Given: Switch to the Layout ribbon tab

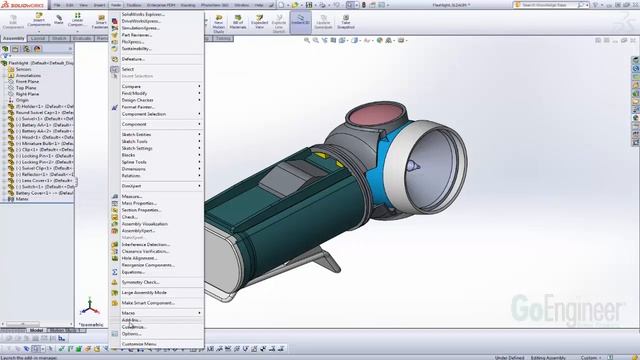Looking at the screenshot, I should point(38,38).
